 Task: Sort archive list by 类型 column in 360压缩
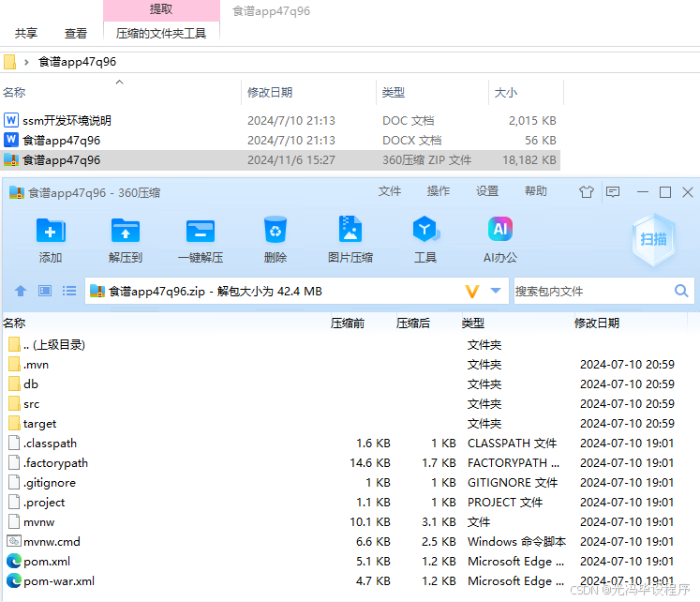click(x=473, y=323)
